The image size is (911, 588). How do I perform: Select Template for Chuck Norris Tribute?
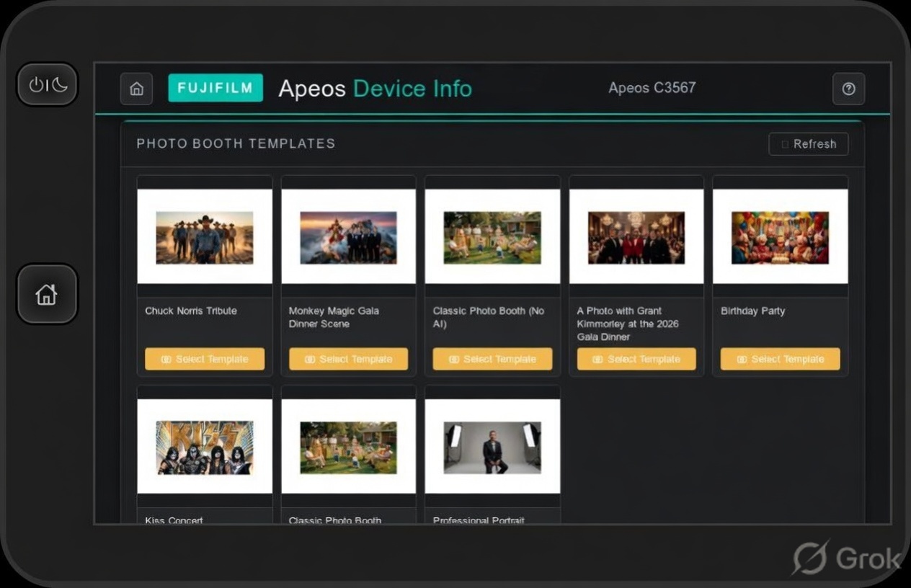205,359
